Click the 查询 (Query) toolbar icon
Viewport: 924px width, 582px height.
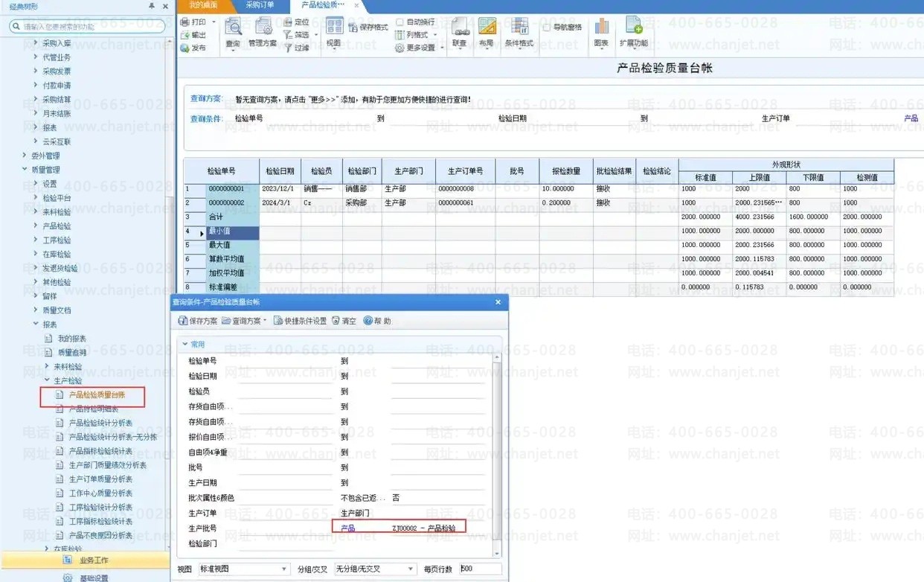pos(233,33)
